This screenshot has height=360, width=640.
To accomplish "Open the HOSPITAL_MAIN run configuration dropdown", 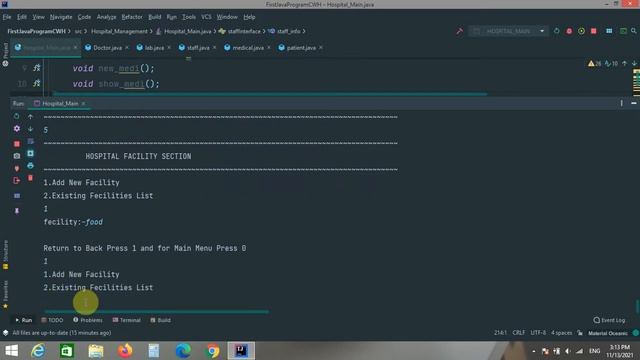I will 509,31.
